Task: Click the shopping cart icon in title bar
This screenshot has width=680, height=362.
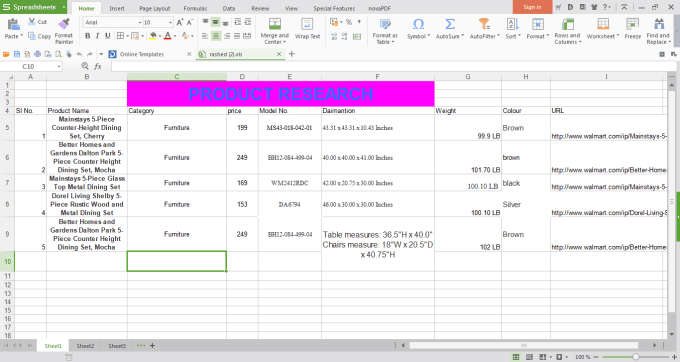Action: [x=558, y=7]
